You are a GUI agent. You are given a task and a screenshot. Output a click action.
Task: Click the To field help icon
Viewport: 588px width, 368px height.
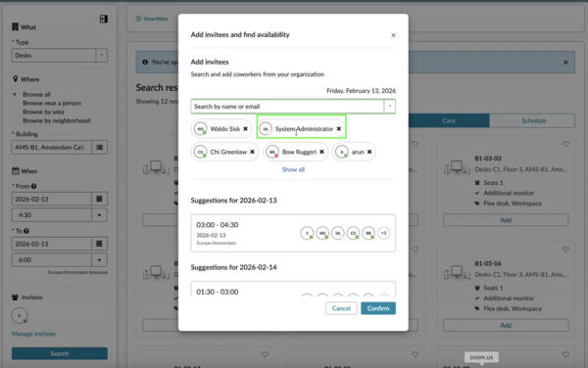(26, 231)
